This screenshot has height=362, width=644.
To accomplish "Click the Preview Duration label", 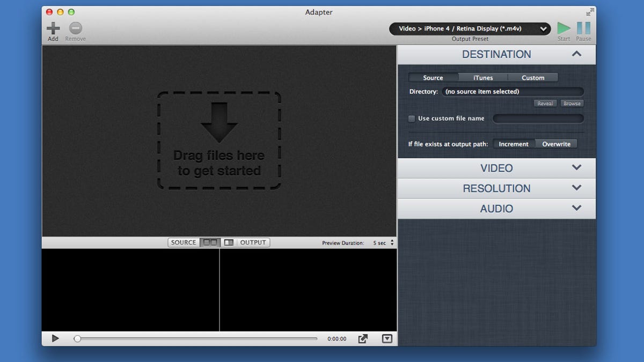I will coord(343,243).
